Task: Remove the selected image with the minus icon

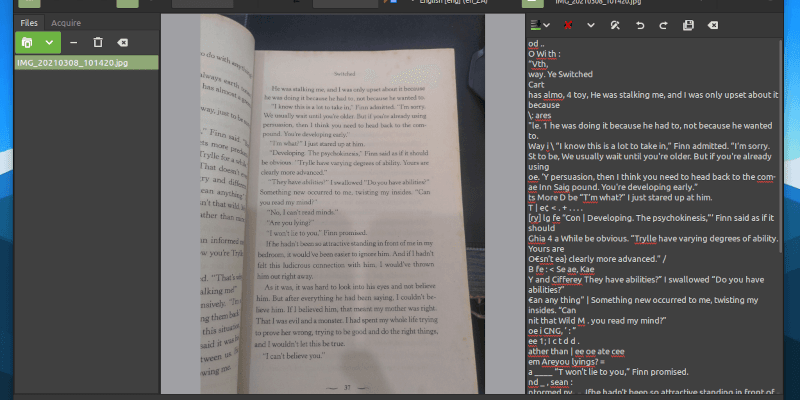Action: 73,43
